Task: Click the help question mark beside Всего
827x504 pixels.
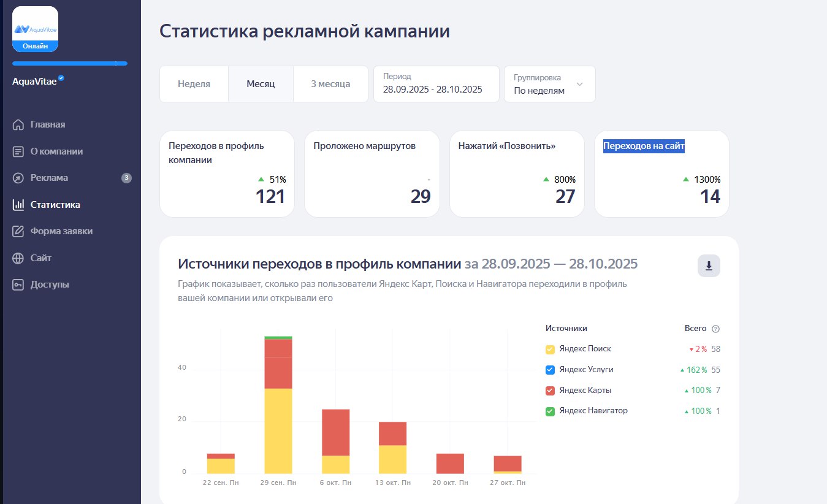Action: (715, 329)
